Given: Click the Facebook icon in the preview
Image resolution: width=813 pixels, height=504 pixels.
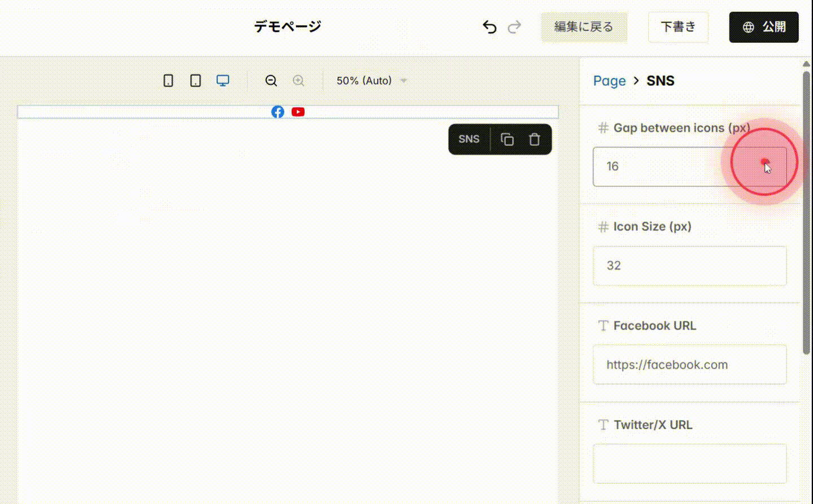Looking at the screenshot, I should [277, 112].
